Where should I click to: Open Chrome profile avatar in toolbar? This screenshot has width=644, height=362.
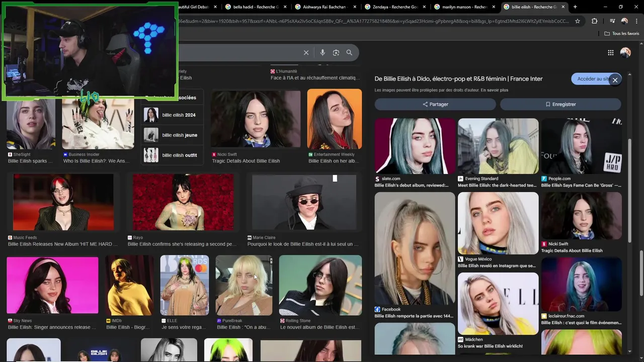624,21
